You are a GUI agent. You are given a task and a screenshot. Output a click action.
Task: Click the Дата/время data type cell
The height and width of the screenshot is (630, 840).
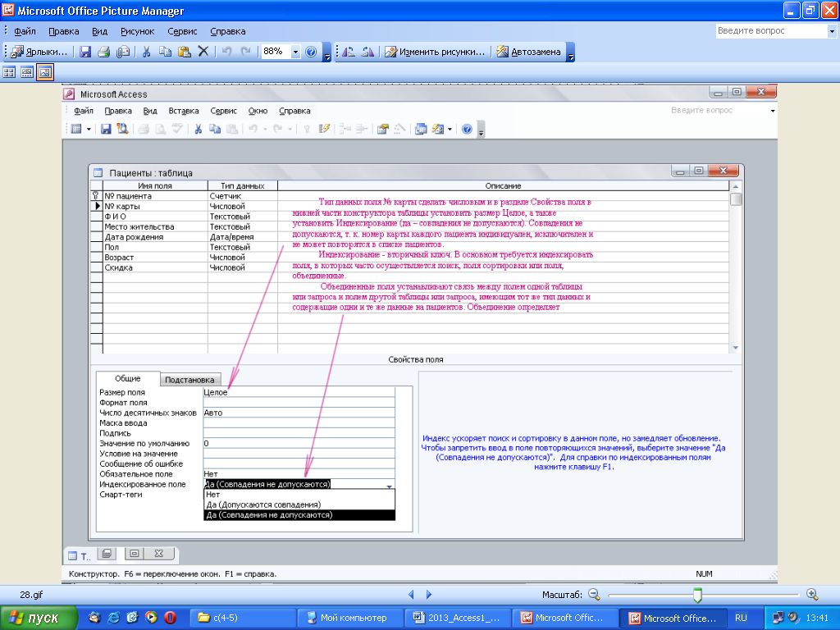click(x=243, y=237)
